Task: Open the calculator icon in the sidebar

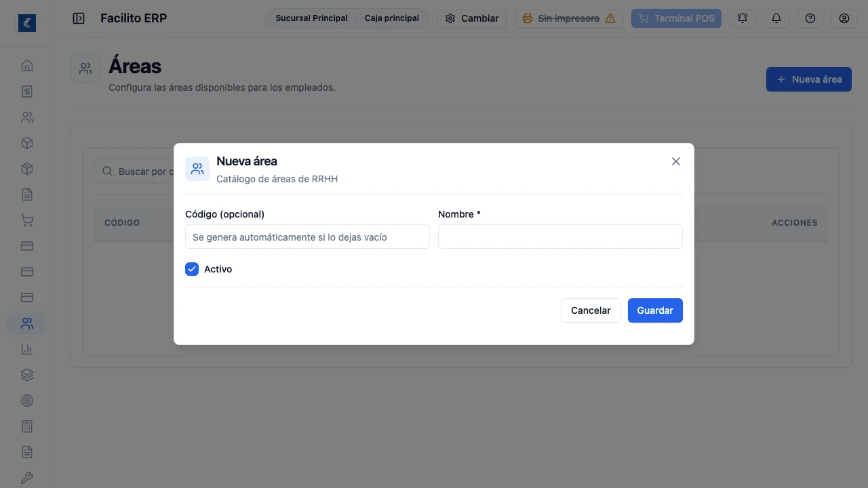Action: pos(27,426)
